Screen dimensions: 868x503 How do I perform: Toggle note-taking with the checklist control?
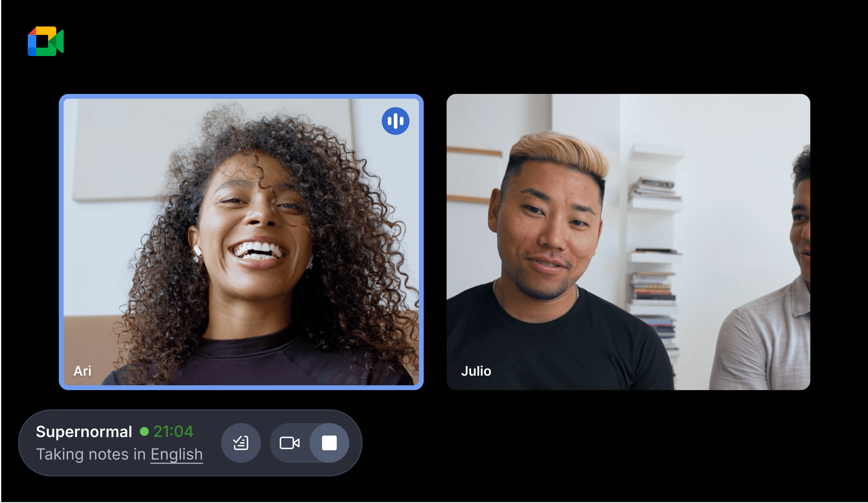click(241, 443)
